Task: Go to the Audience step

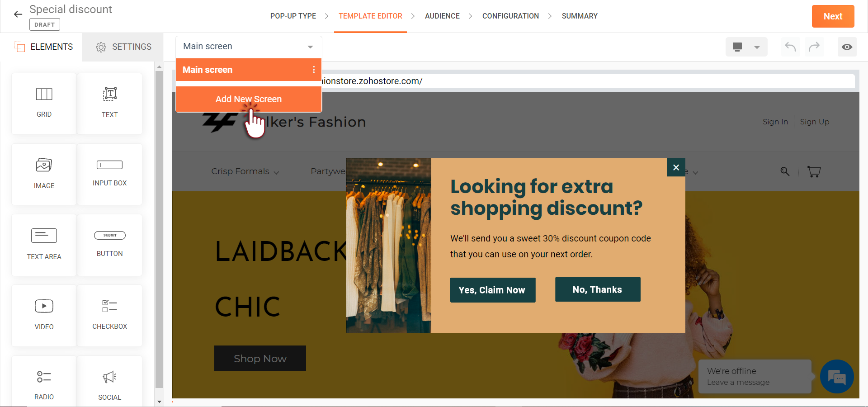Action: [x=442, y=16]
